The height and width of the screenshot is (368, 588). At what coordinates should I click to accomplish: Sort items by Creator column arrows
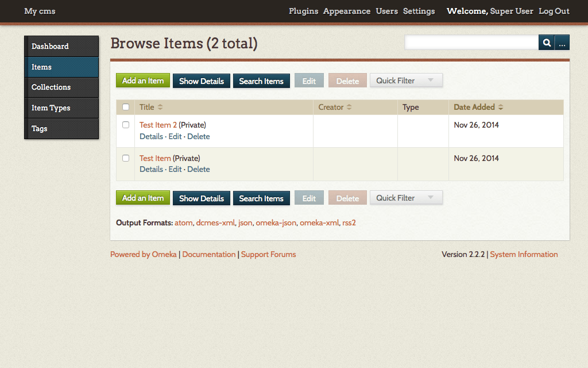(x=349, y=108)
